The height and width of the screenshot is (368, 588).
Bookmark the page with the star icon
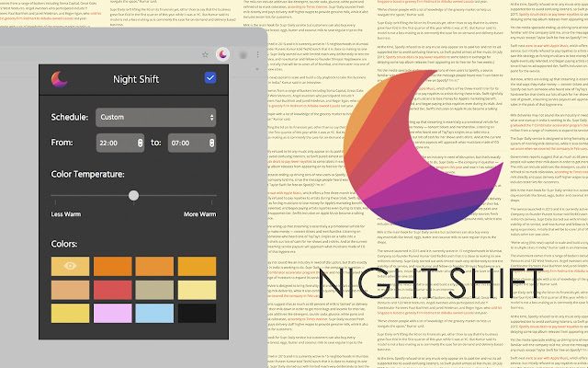pyautogui.click(x=205, y=55)
